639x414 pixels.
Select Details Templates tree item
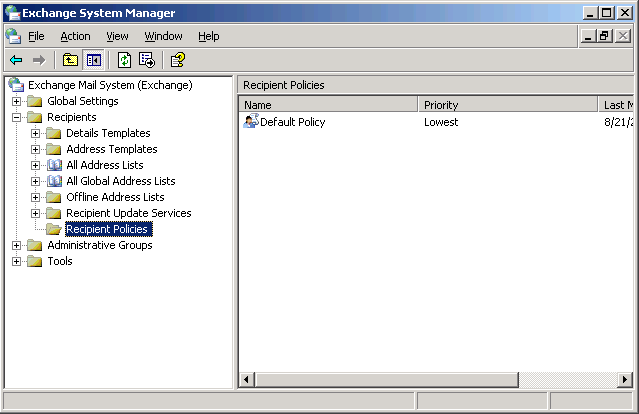click(108, 133)
